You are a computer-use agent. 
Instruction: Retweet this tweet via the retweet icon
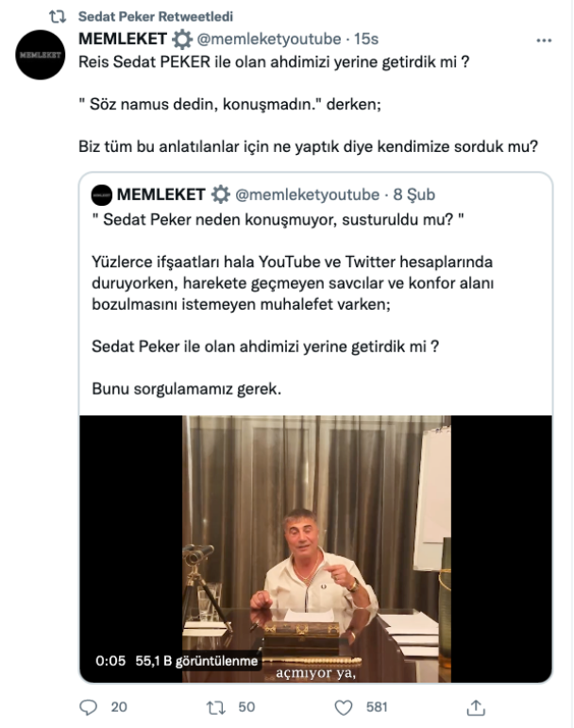[x=216, y=706]
